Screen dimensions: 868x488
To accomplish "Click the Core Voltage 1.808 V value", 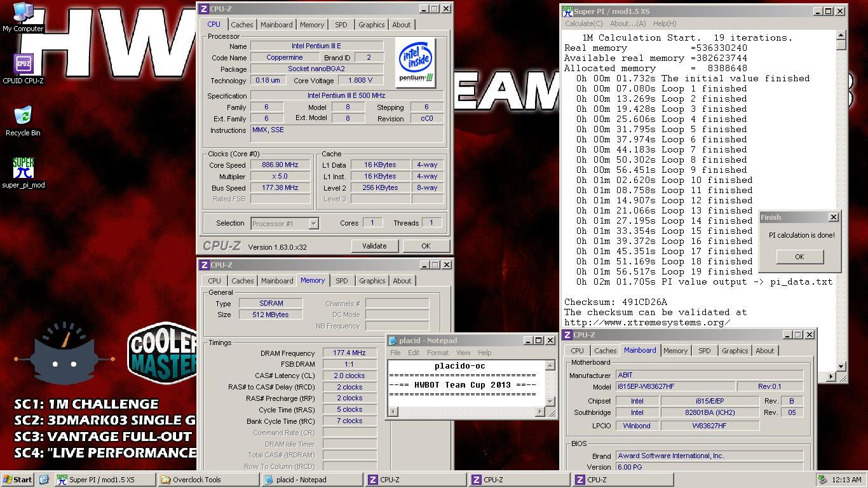I will [x=360, y=81].
